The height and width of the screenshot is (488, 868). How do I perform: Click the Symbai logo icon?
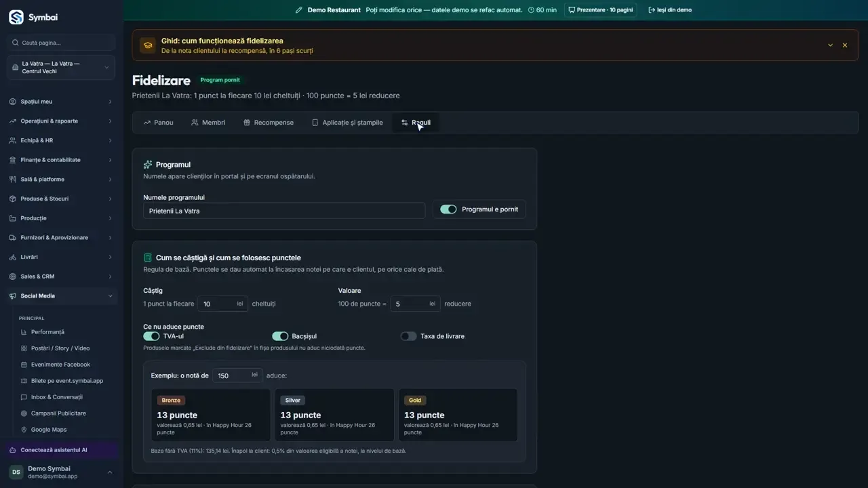click(16, 17)
